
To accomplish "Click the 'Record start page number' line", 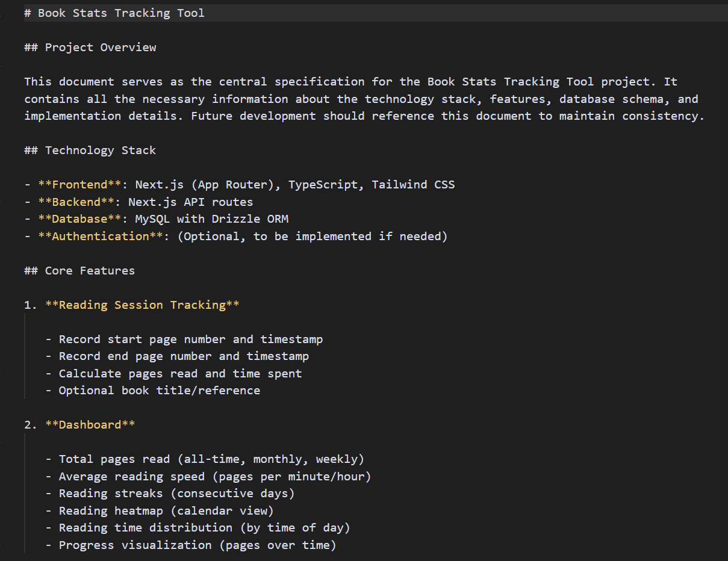I will click(190, 339).
